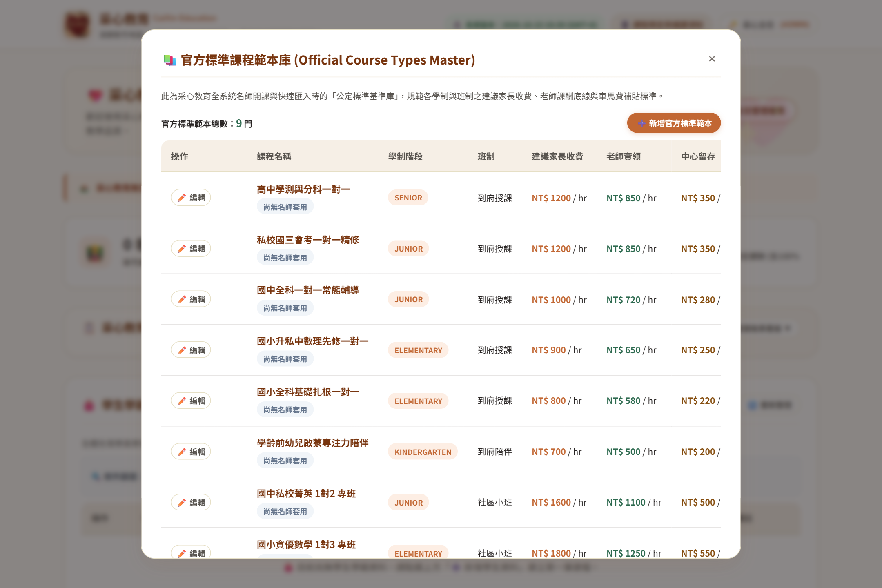The width and height of the screenshot is (882, 588).
Task: Click the book icon beside the dialog title
Action: [x=169, y=60]
